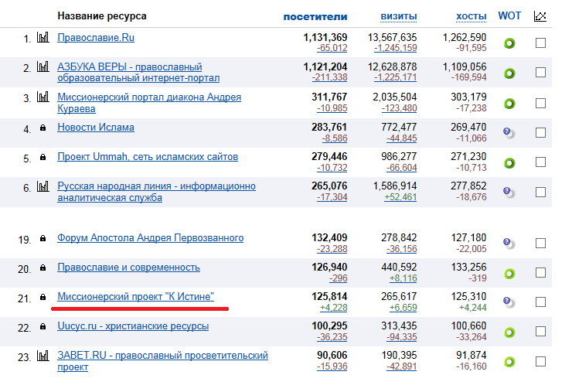Open Православие и современность link

tap(129, 268)
